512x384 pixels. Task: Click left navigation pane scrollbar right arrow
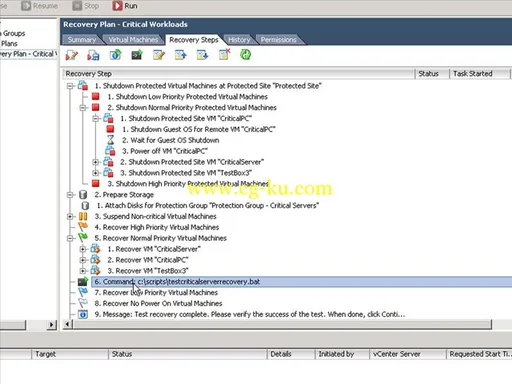51,324
